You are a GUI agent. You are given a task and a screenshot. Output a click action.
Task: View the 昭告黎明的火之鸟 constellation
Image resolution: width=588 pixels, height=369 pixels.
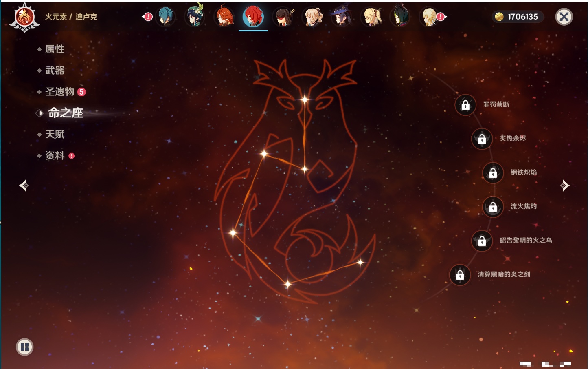[x=482, y=241]
